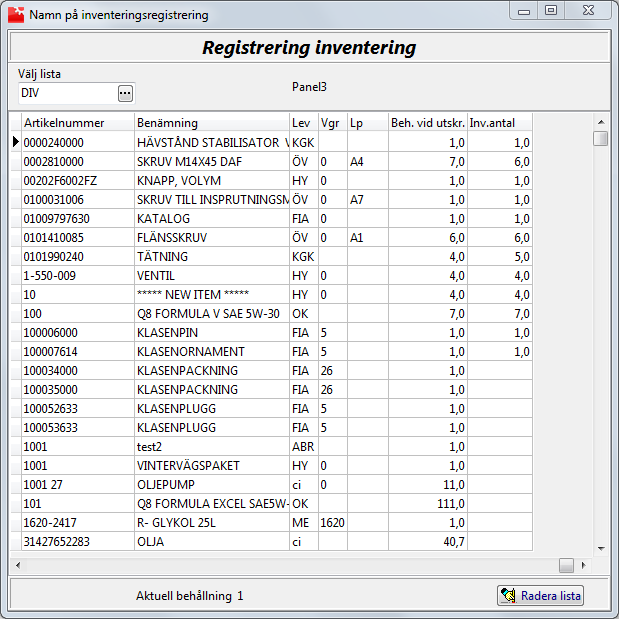This screenshot has width=619, height=619.
Task: Click the application icon in the title bar
Action: (x=16, y=15)
